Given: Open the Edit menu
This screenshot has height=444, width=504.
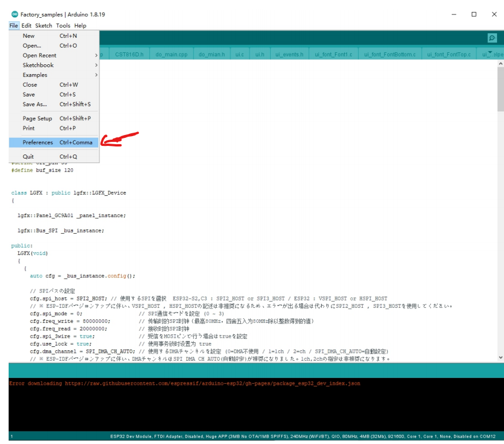Looking at the screenshot, I should pyautogui.click(x=26, y=26).
